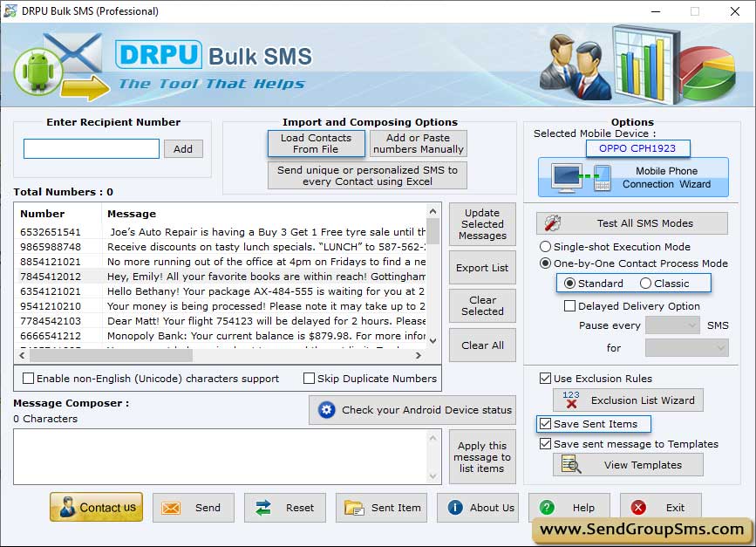The width and height of the screenshot is (756, 547).
Task: Click Load Contacts From File button
Action: click(x=317, y=143)
